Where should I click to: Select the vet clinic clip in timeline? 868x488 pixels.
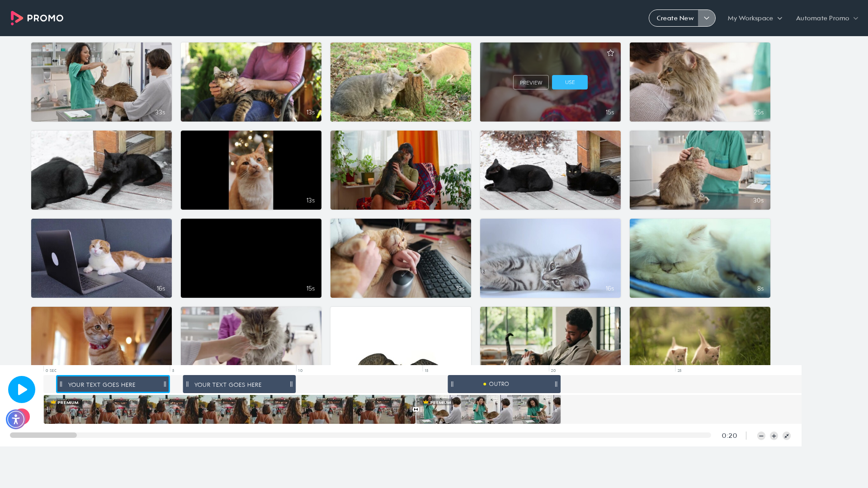coord(488,409)
